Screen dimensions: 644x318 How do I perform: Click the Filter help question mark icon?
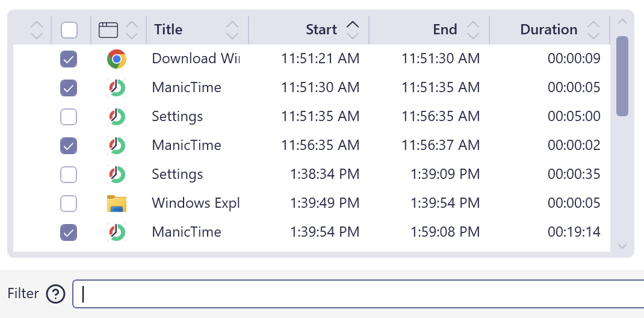click(55, 294)
